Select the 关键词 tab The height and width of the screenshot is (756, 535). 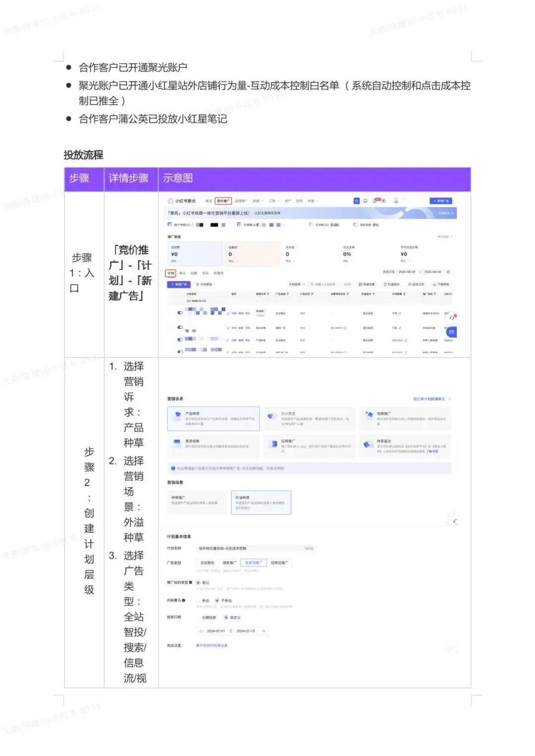coord(218,273)
